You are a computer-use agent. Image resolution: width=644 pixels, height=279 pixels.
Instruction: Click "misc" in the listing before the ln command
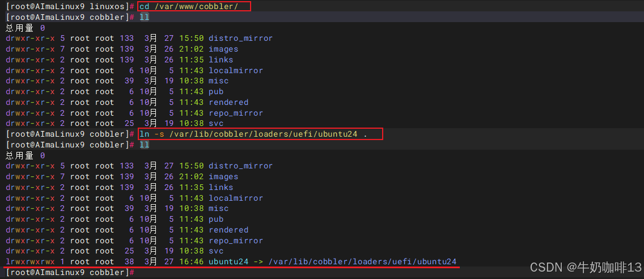[218, 81]
